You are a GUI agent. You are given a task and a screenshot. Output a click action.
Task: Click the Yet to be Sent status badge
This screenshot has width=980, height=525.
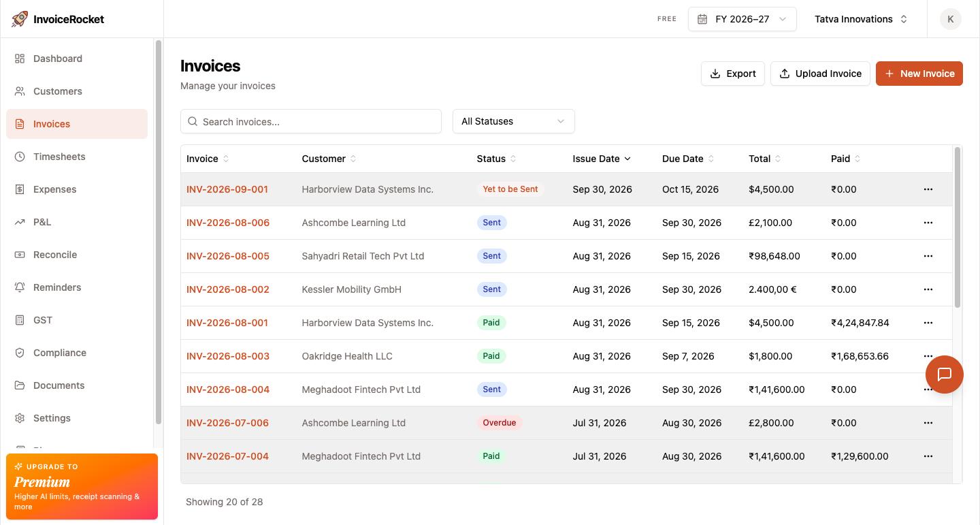[510, 189]
